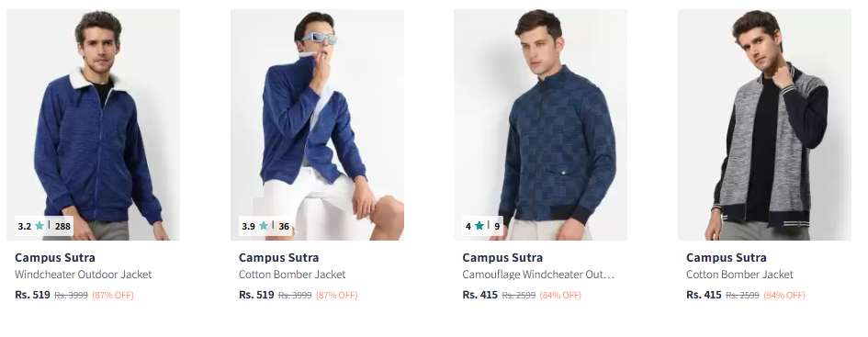
Task: Click the Cotton Bomber Jacket title priced Rs. 519
Action: pos(292,275)
